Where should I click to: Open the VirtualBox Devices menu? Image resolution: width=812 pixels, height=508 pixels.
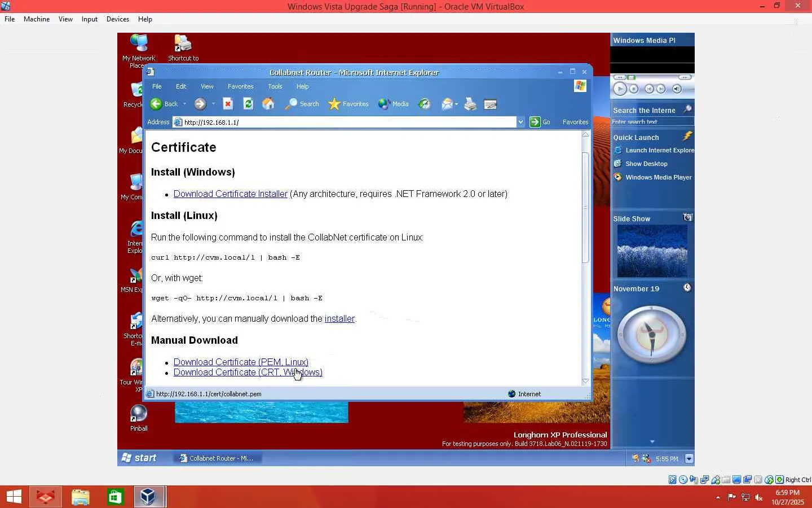(x=118, y=19)
